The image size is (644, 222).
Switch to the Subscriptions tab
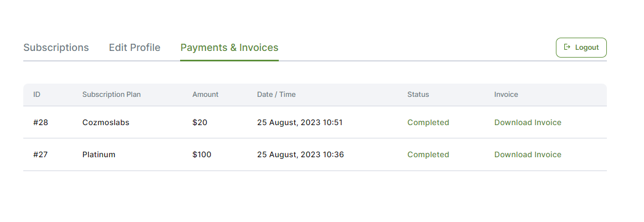pos(57,48)
